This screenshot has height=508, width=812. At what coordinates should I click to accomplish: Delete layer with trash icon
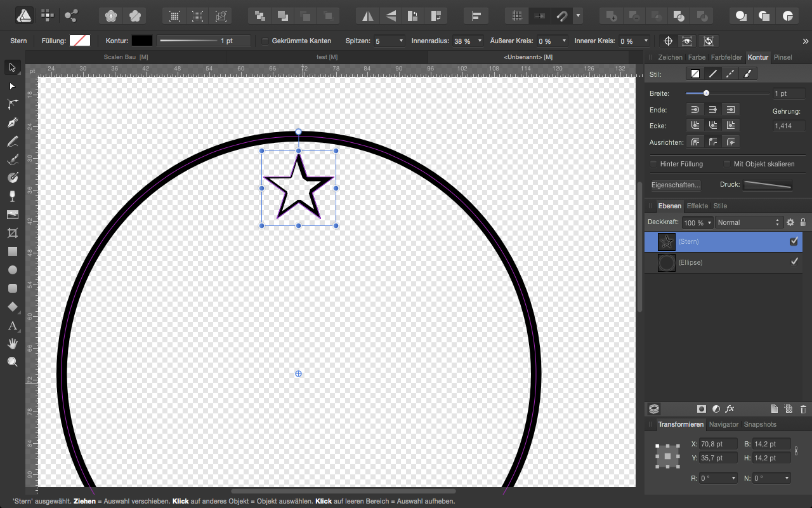pyautogui.click(x=803, y=409)
